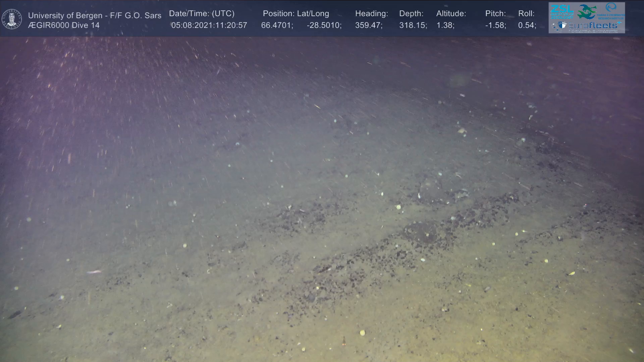The image size is (644, 362).
Task: Click the pitch value -1.58
Action: coord(495,25)
